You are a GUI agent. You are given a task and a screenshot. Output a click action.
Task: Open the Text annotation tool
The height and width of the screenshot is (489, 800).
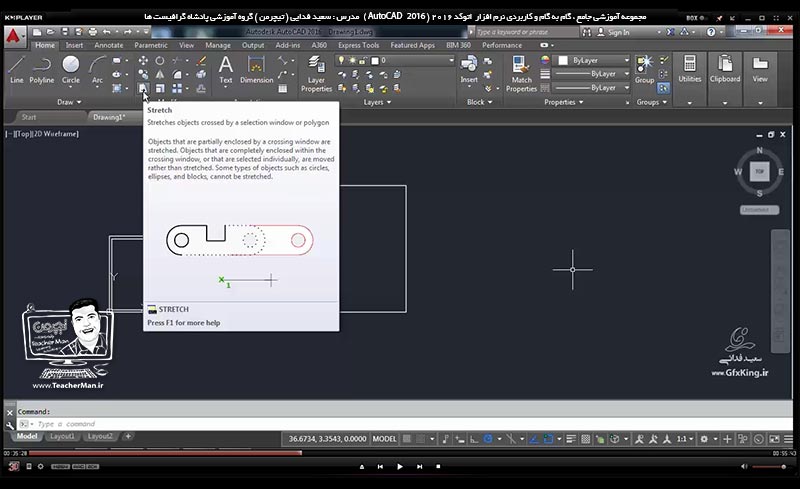tap(226, 70)
